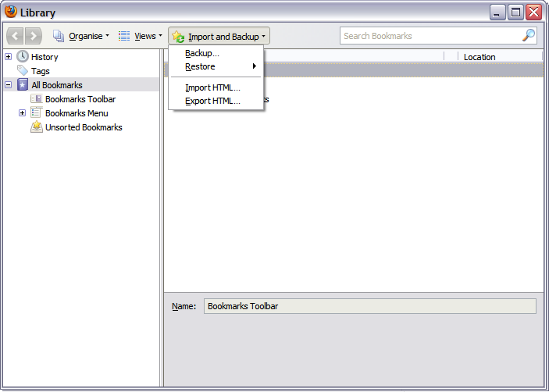Image resolution: width=549 pixels, height=392 pixels.
Task: Click the Unsorted Bookmarks tray icon
Action: click(x=37, y=127)
